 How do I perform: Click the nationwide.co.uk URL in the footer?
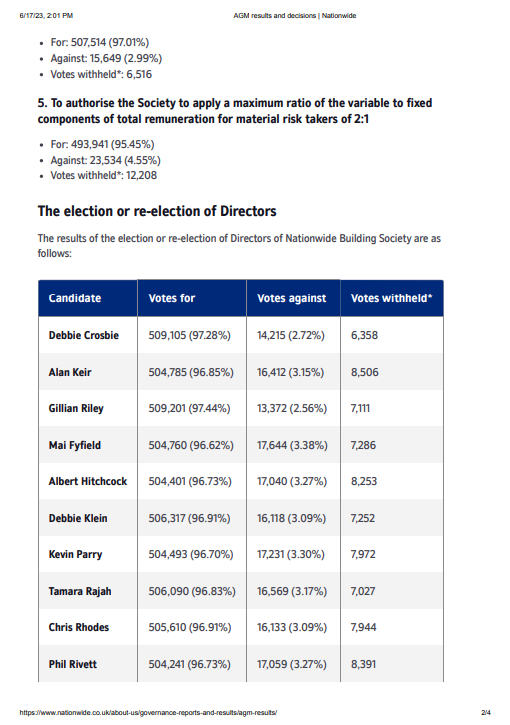coord(148,713)
